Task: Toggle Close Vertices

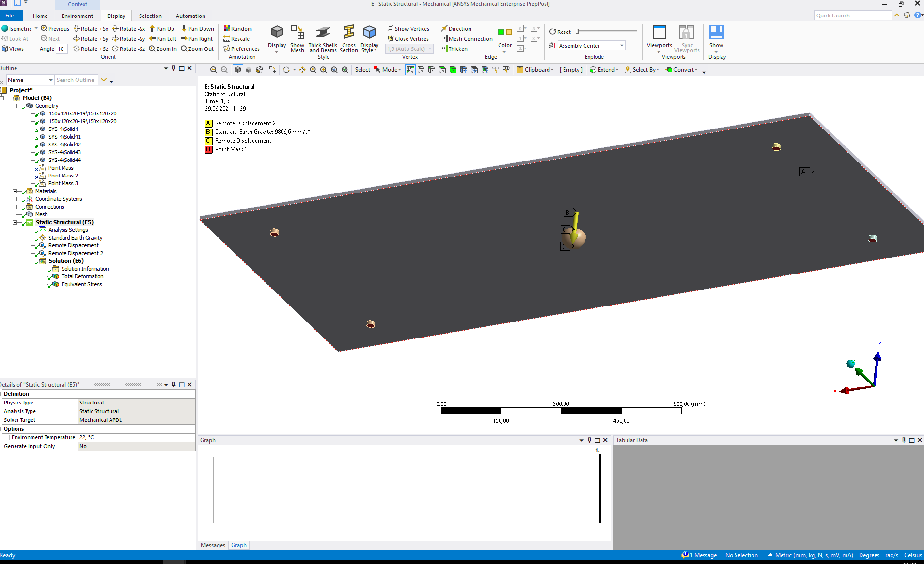Action: click(x=408, y=39)
